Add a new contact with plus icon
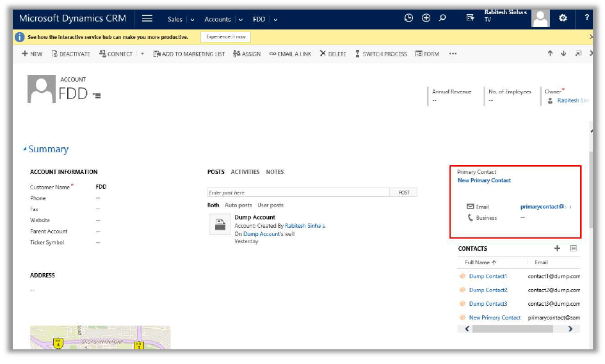The height and width of the screenshot is (364, 605). pyautogui.click(x=557, y=248)
